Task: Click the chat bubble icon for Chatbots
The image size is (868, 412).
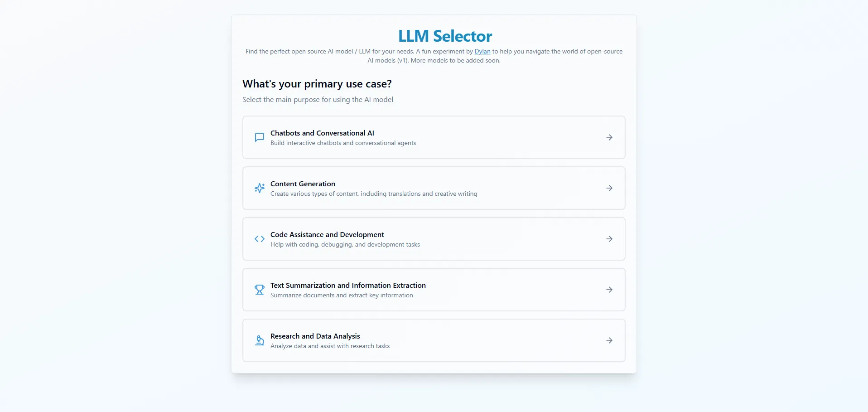Action: pos(259,137)
